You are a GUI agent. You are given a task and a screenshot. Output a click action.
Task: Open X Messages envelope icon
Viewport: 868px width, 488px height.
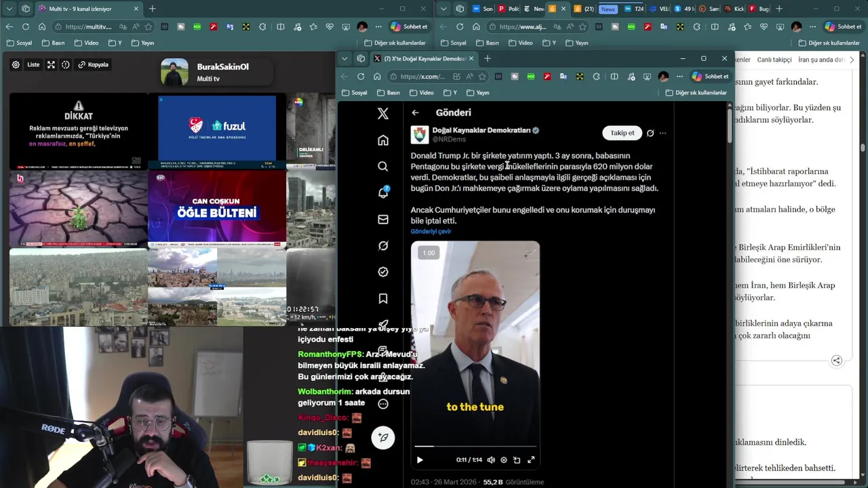click(x=383, y=219)
